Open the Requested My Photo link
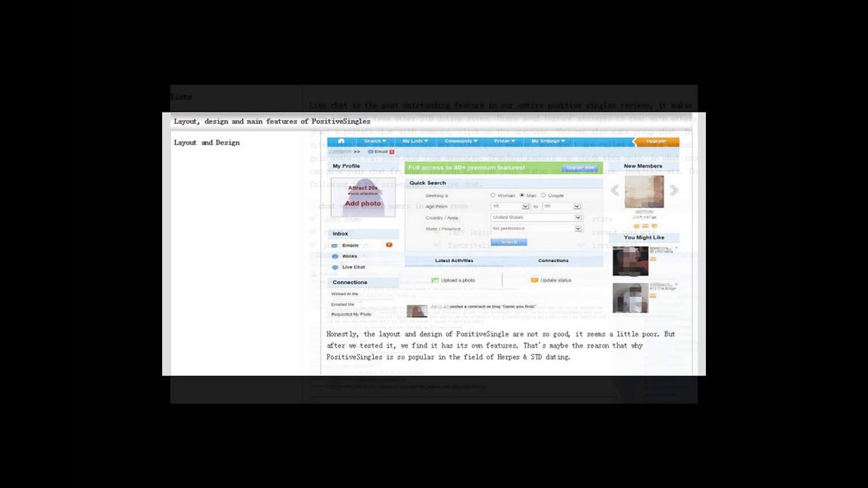Viewport: 868px width, 488px height. 351,314
